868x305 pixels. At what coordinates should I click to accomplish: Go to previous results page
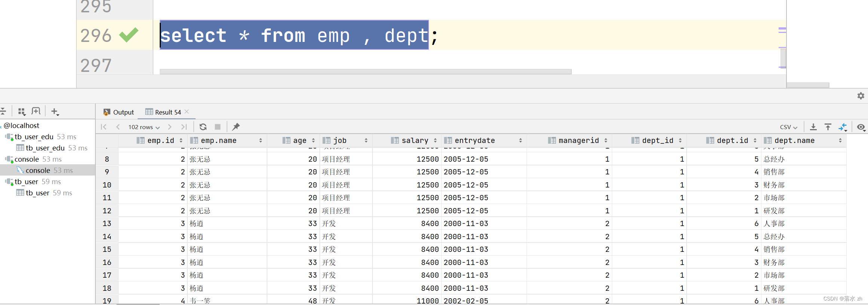tap(118, 127)
